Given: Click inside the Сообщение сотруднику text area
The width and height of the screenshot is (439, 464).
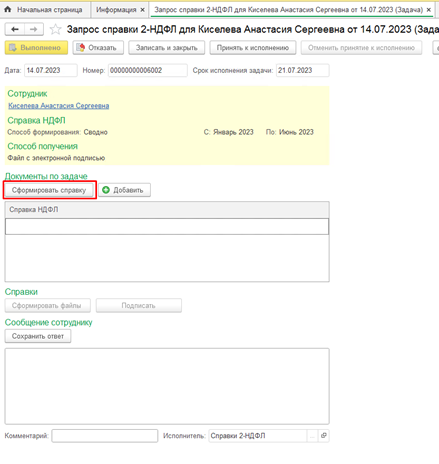Looking at the screenshot, I should (167, 386).
